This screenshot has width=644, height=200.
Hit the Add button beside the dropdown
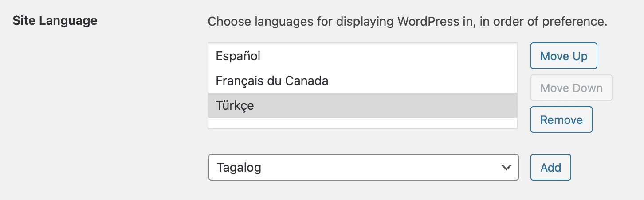[550, 167]
